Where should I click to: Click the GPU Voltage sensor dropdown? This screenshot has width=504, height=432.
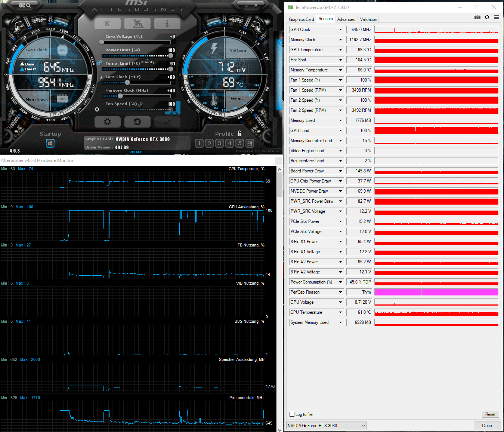tap(340, 302)
